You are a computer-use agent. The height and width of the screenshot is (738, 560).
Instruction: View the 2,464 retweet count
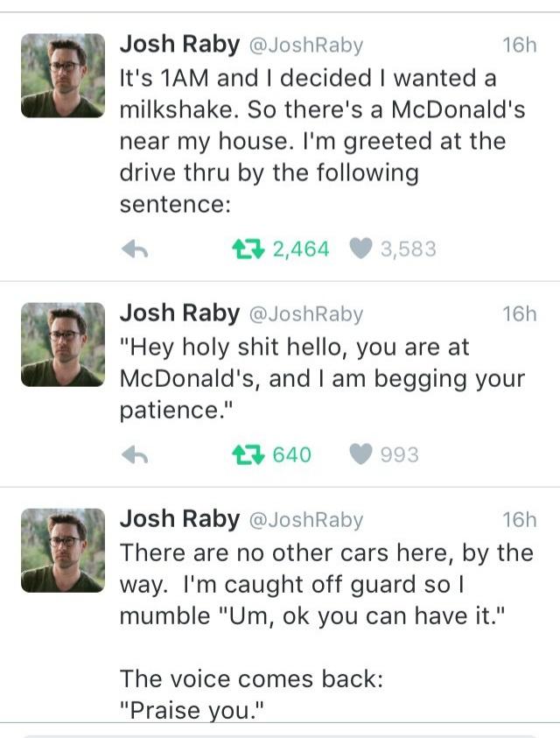pos(301,250)
